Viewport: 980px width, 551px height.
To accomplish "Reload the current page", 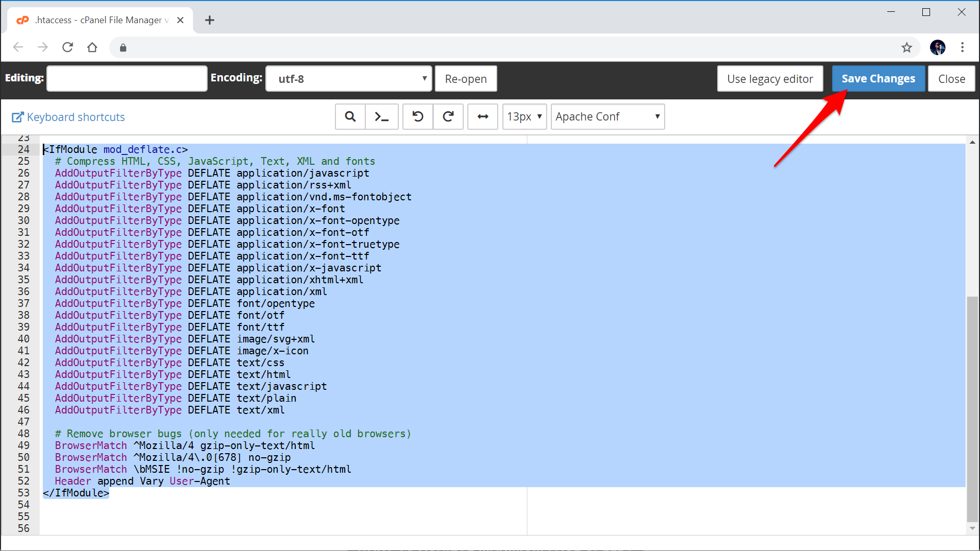I will (x=67, y=47).
